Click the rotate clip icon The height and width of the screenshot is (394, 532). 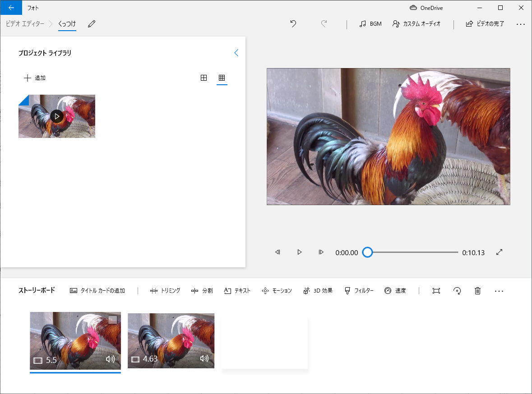pyautogui.click(x=457, y=291)
